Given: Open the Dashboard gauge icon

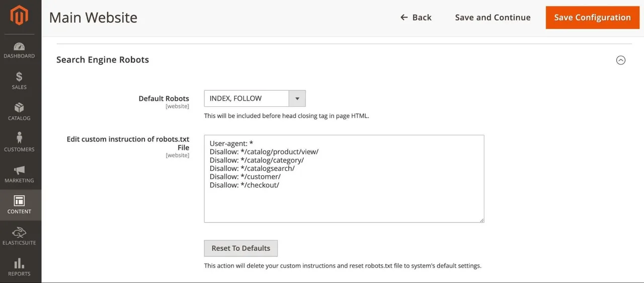Looking at the screenshot, I should (x=19, y=46).
